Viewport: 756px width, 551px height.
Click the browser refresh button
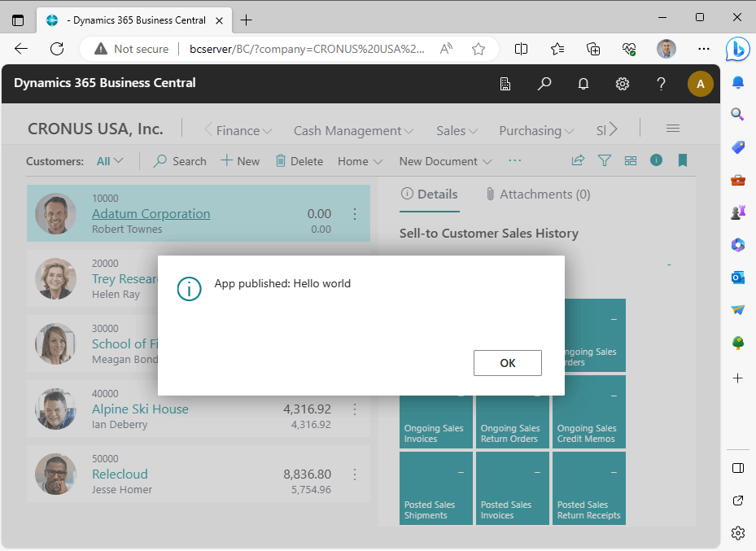point(57,49)
